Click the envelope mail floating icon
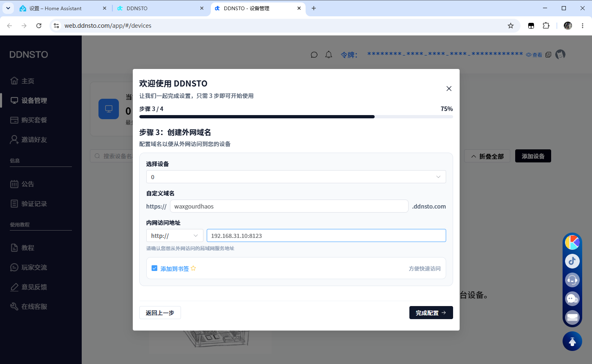This screenshot has width=592, height=364. coord(572,317)
